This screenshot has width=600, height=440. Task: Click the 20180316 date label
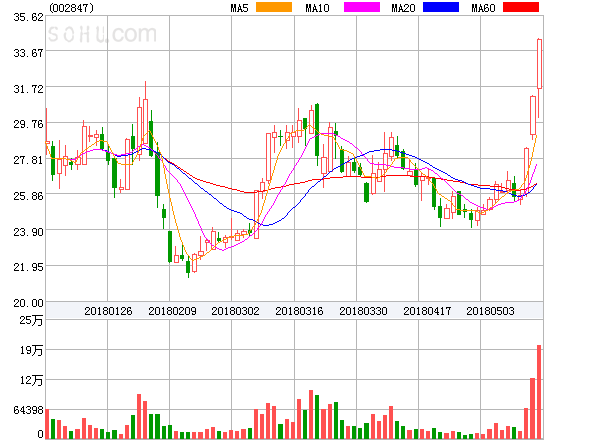coord(299,311)
